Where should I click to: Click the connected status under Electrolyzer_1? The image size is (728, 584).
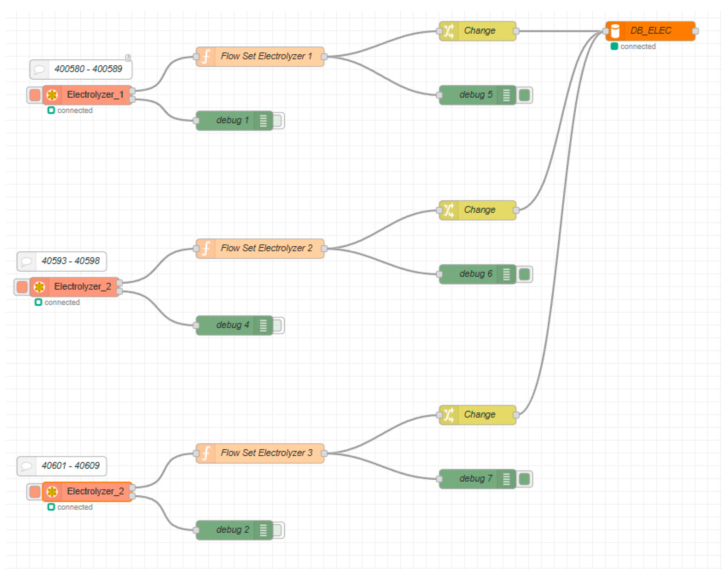click(x=70, y=110)
